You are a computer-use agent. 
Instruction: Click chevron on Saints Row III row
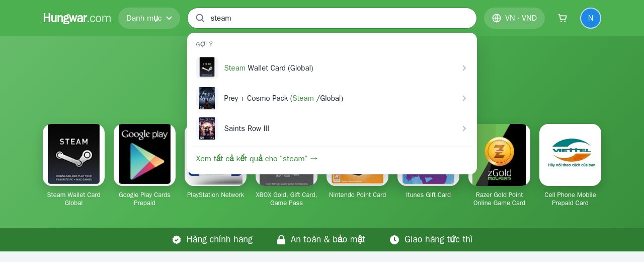click(464, 128)
